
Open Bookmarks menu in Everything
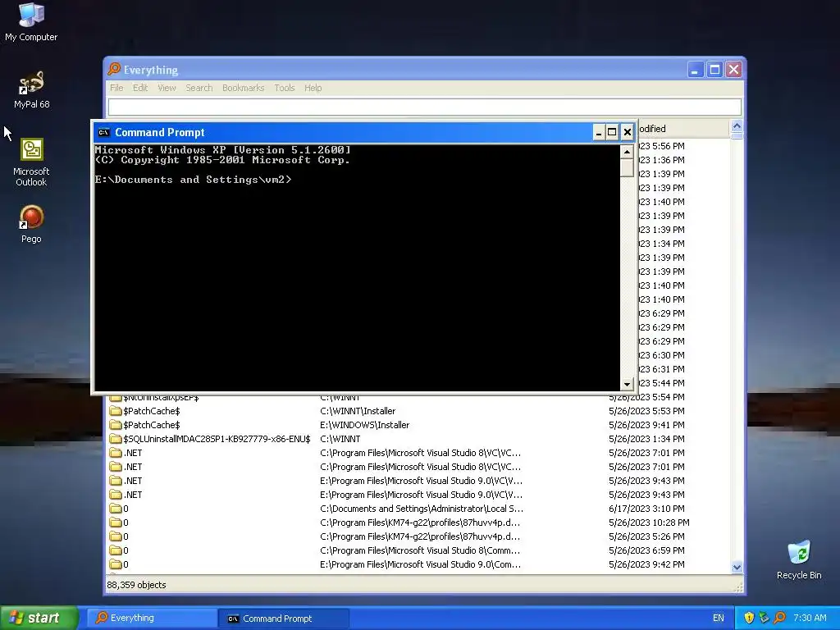point(243,88)
